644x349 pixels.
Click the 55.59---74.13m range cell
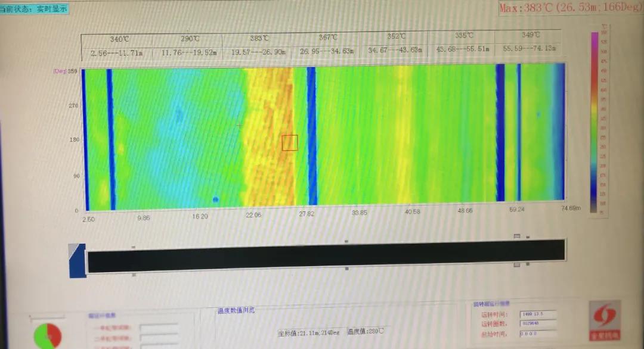pyautogui.click(x=529, y=49)
